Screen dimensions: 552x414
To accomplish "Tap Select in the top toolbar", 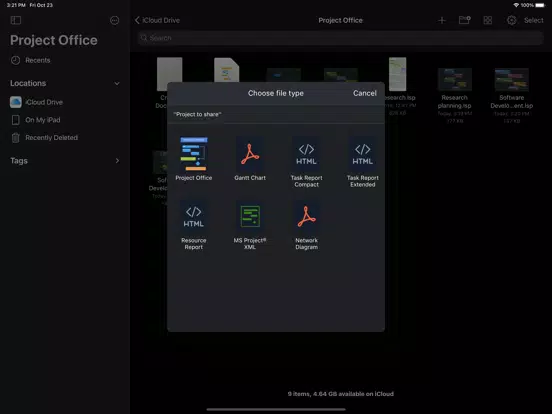I will (x=533, y=20).
